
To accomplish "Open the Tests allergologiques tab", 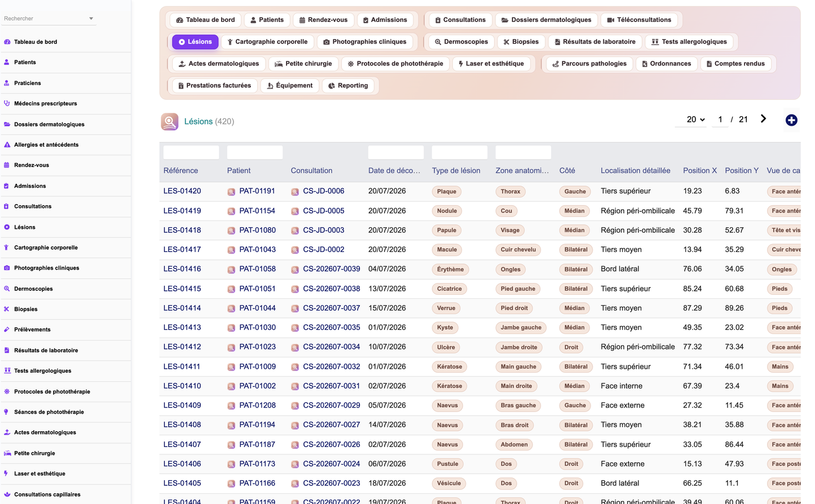I will (x=689, y=42).
